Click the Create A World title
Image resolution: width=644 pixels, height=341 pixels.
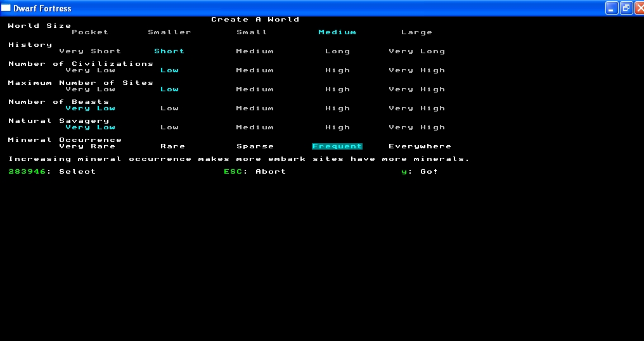tap(255, 19)
